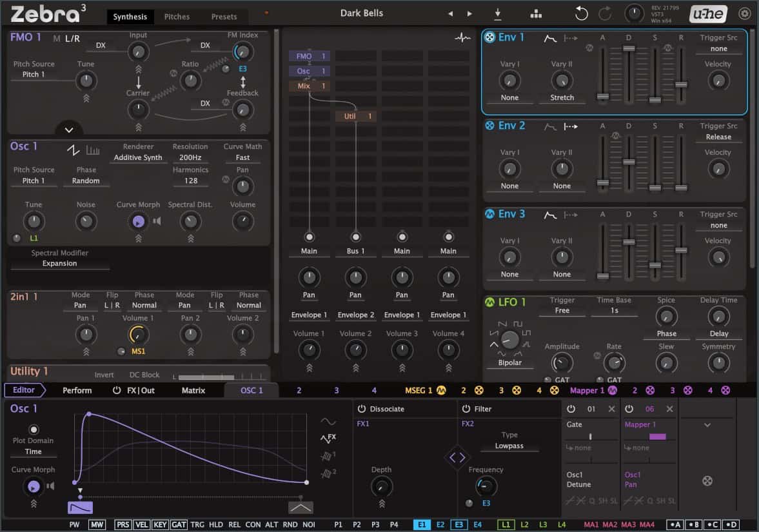Viewport: 759px width, 532px height.
Task: Open LFO 1 Trigger Free dropdown
Action: pyautogui.click(x=562, y=310)
